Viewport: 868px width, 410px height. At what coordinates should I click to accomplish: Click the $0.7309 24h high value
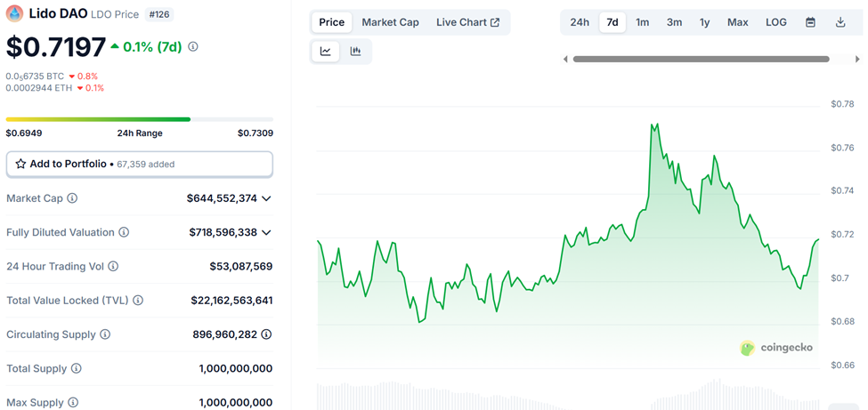click(256, 133)
